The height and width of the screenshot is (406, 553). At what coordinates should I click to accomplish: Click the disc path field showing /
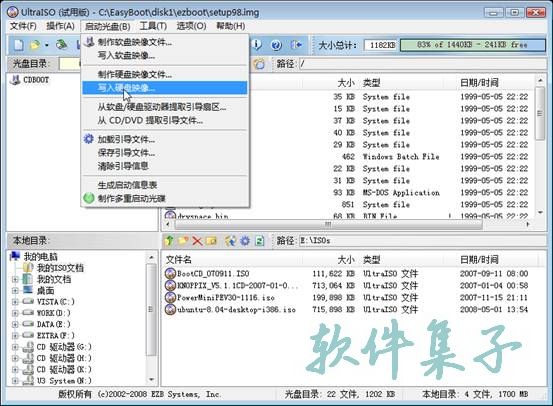(x=422, y=64)
